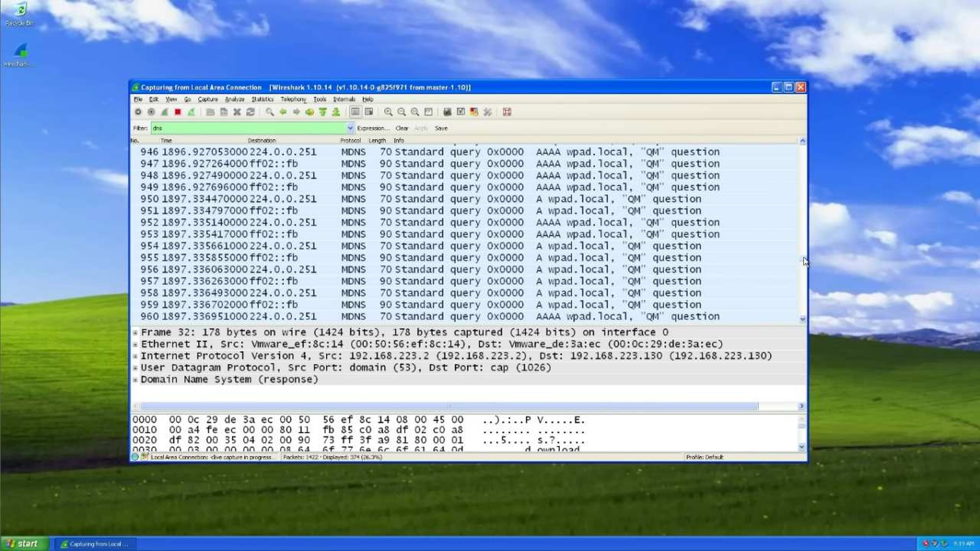980x551 pixels.
Task: Sort by the Destination column header
Action: 262,140
